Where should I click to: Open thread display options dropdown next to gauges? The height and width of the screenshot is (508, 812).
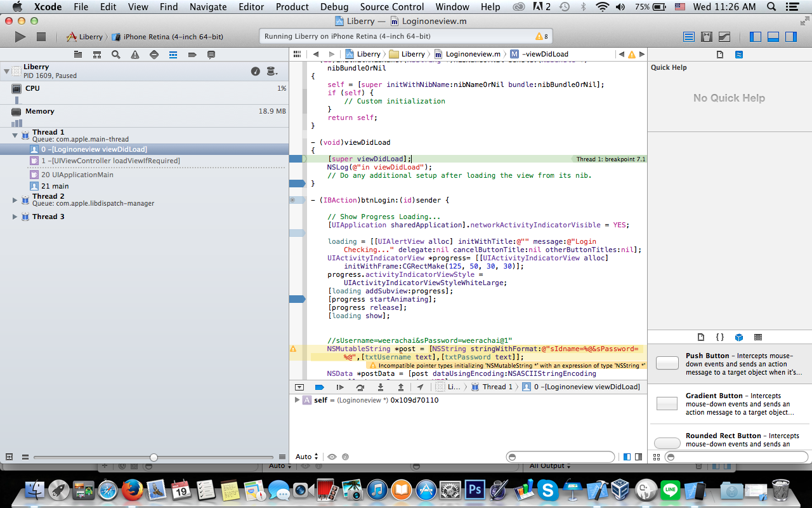coord(272,71)
